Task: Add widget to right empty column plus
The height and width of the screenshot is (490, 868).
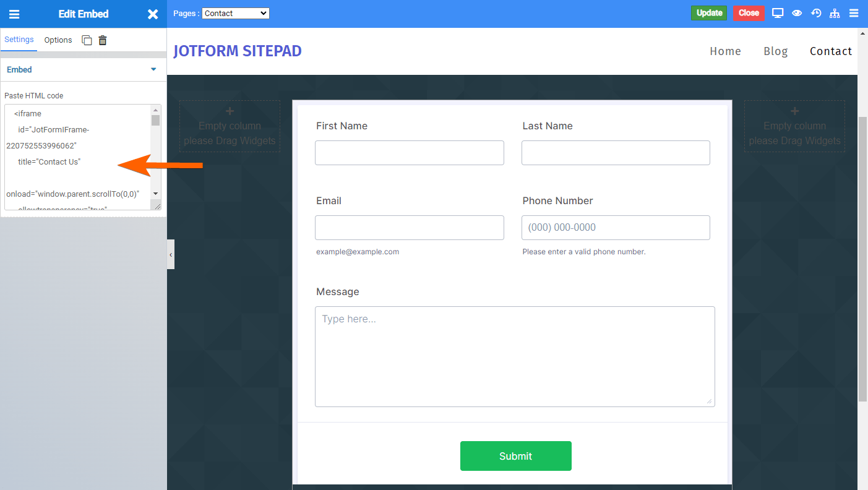Action: coord(795,111)
